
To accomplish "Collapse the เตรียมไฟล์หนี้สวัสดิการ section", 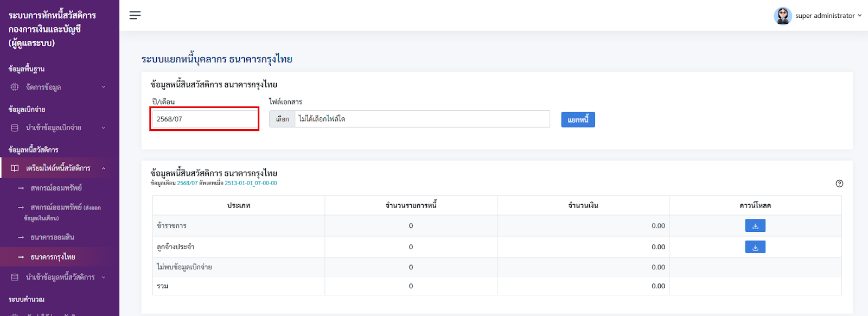I will pyautogui.click(x=104, y=168).
